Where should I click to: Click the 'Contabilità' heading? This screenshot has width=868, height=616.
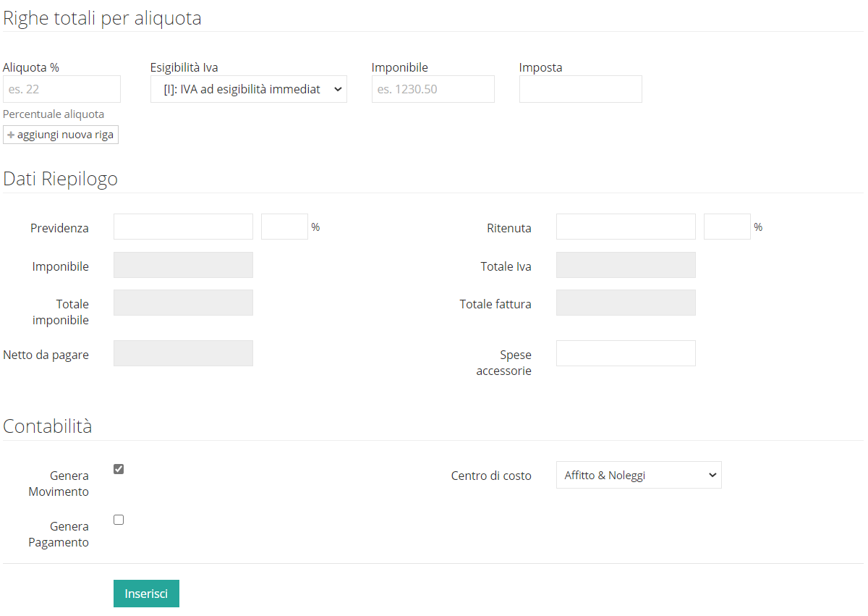point(48,426)
